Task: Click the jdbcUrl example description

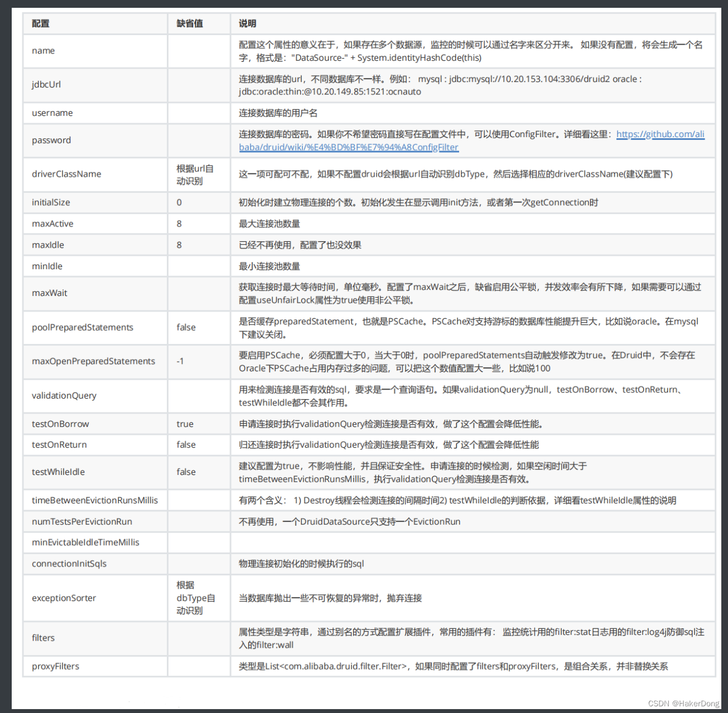Action: coord(440,85)
